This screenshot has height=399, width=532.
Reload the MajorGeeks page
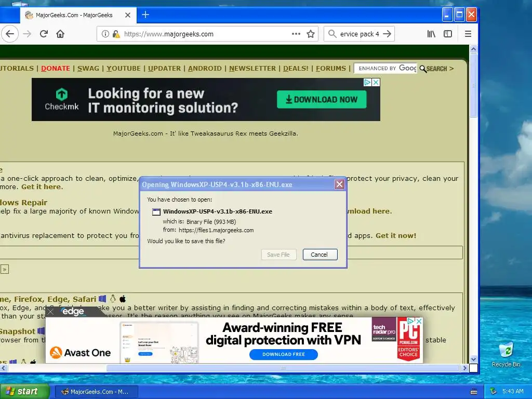pos(44,34)
